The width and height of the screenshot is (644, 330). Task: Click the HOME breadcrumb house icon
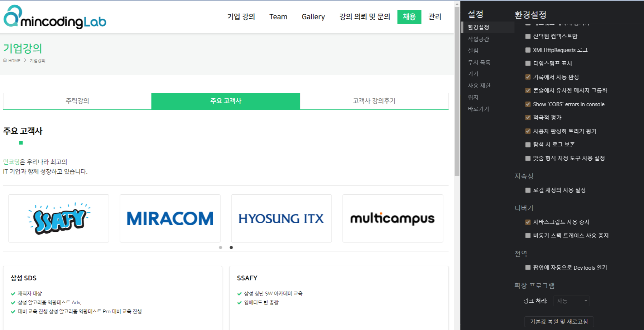click(5, 60)
